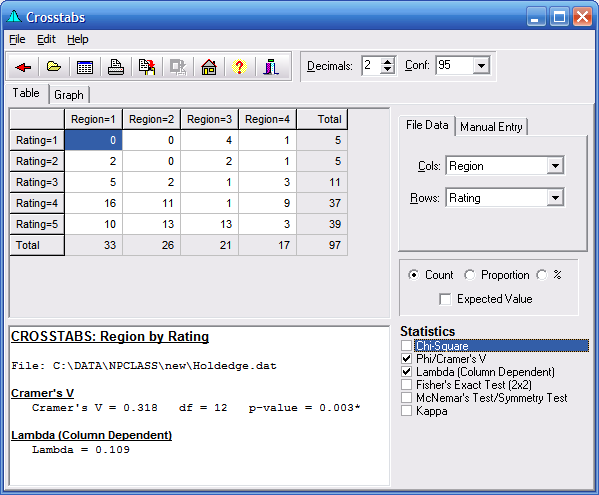599x495 pixels.
Task: Click the red back arrow icon
Action: [x=23, y=67]
